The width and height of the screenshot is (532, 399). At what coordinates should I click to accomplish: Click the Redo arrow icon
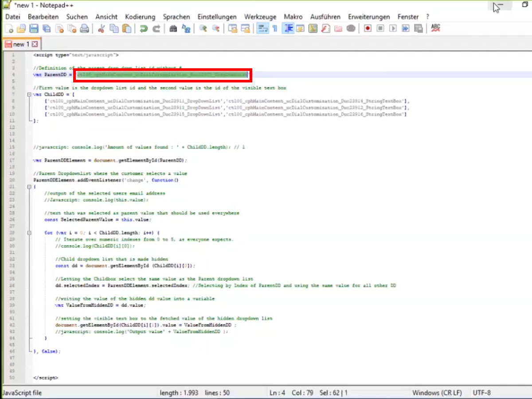point(156,29)
